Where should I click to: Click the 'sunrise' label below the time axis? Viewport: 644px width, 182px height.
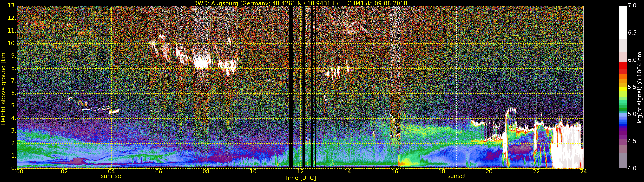(x=111, y=176)
